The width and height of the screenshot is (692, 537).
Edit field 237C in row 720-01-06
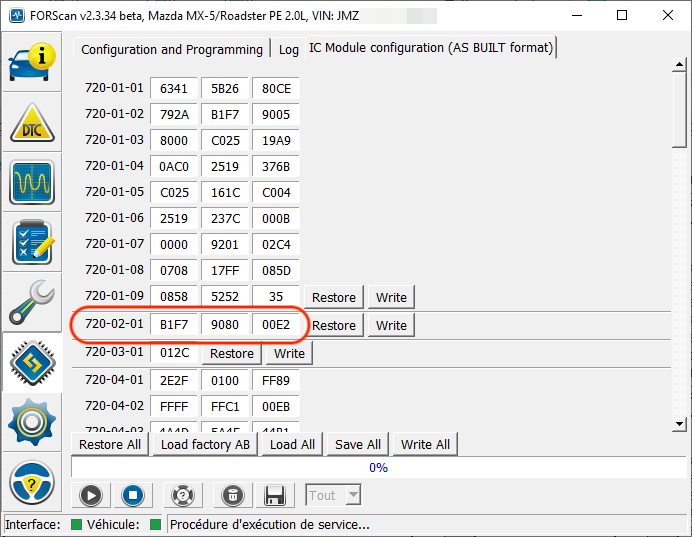(225, 218)
